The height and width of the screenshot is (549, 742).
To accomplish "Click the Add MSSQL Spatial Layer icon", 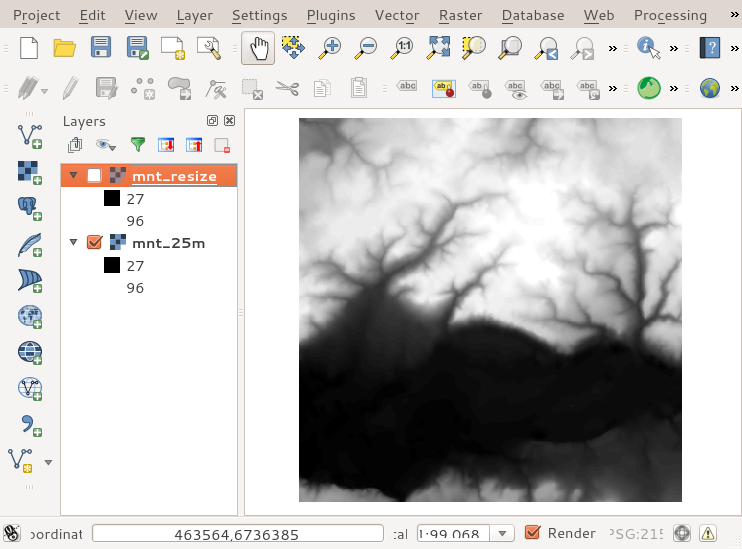I will pyautogui.click(x=30, y=281).
